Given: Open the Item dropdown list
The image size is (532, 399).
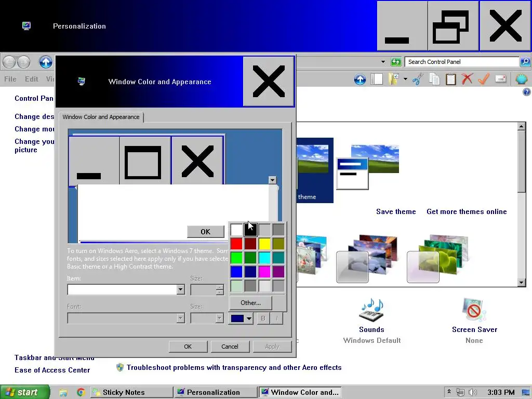Looking at the screenshot, I should tap(180, 289).
